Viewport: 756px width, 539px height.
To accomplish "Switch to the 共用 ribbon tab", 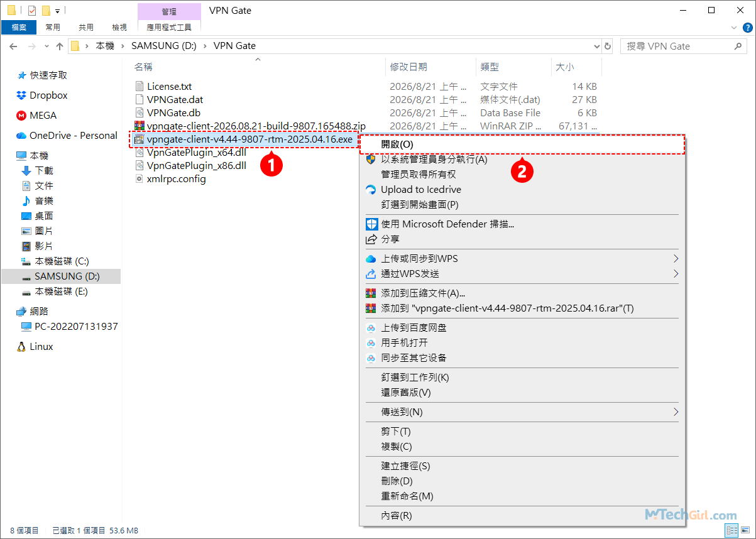I will click(86, 27).
